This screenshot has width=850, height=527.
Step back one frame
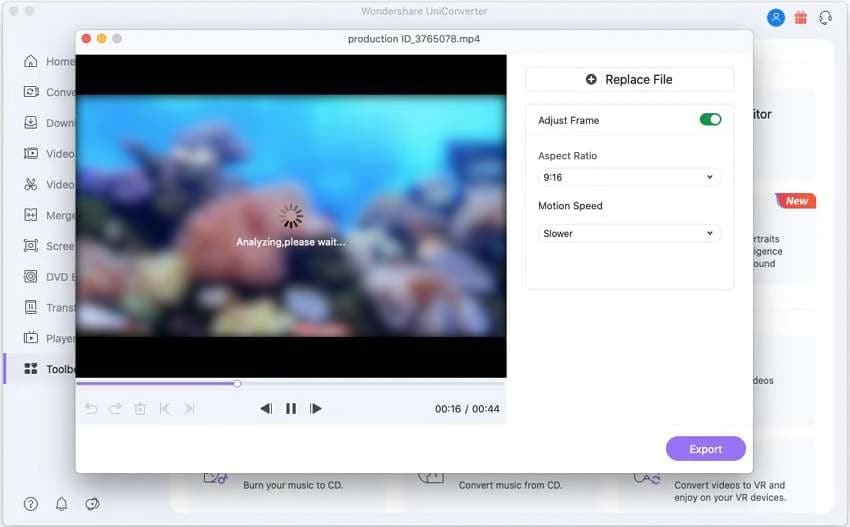266,409
